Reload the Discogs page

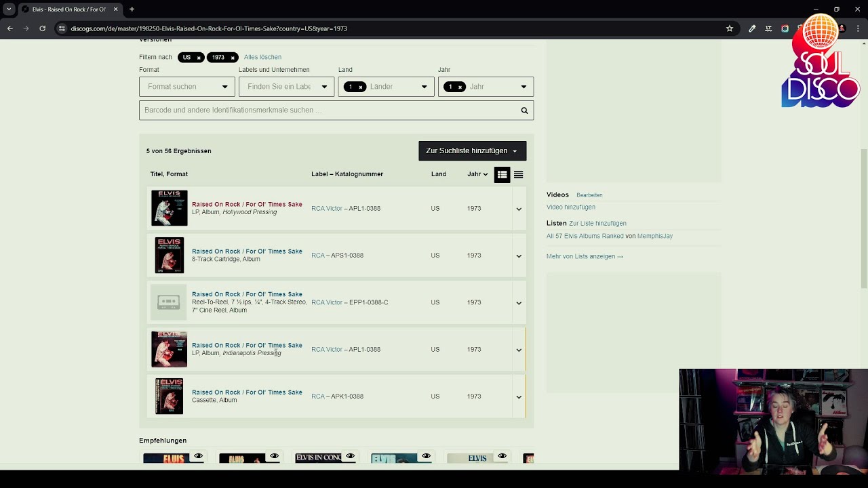click(x=42, y=28)
